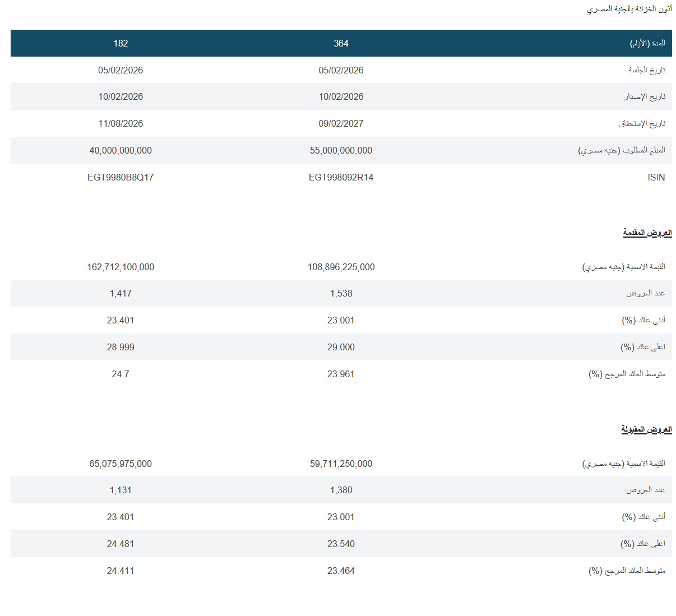
Task: Click accepted weighted average yield 24.411
Action: [121, 571]
